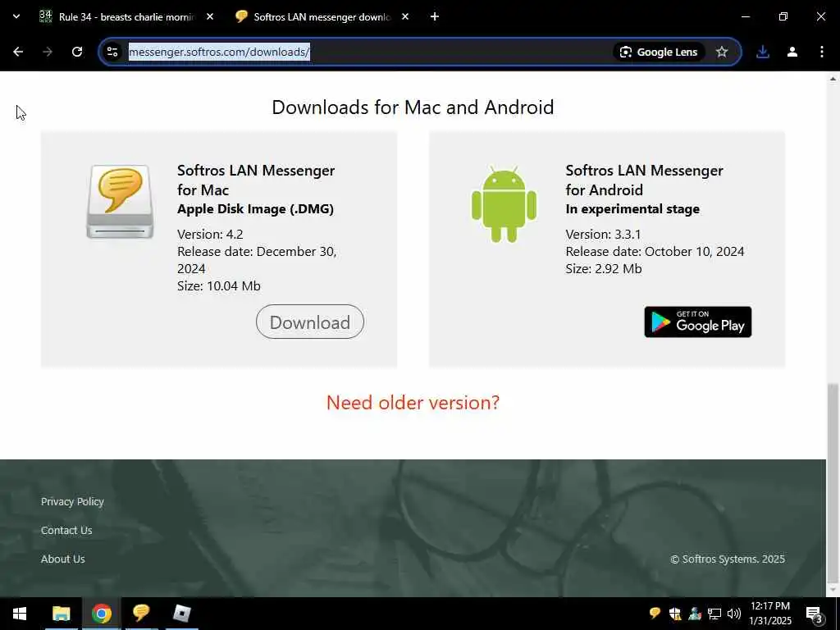This screenshot has height=630, width=840.
Task: Open the About Us footer link
Action: coord(62,559)
